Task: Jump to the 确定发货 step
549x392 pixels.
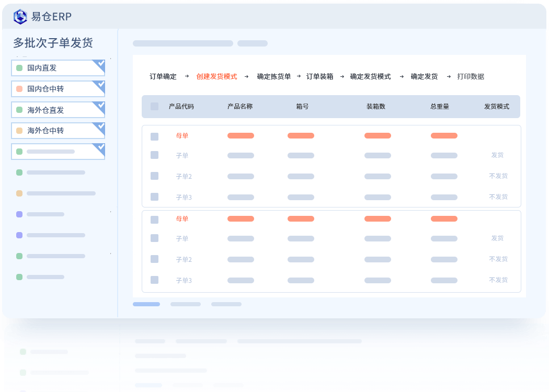Action: coord(424,76)
